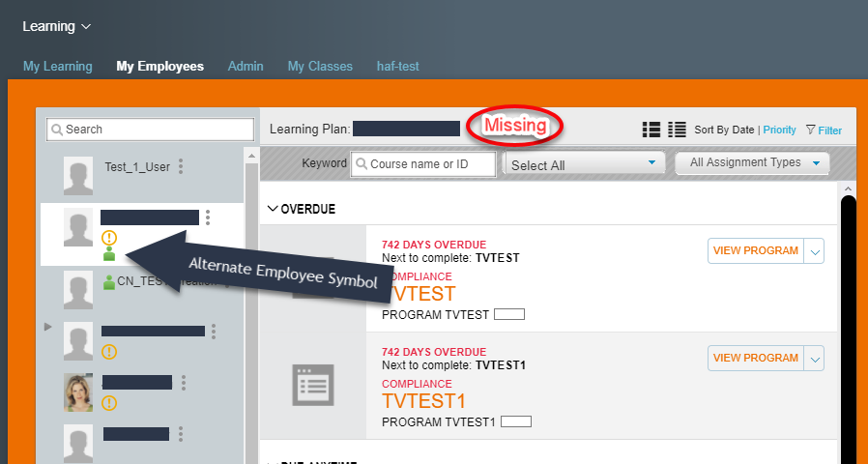Expand the employee with the triangle arrow
Image resolution: width=868 pixels, height=464 pixels.
(48, 327)
